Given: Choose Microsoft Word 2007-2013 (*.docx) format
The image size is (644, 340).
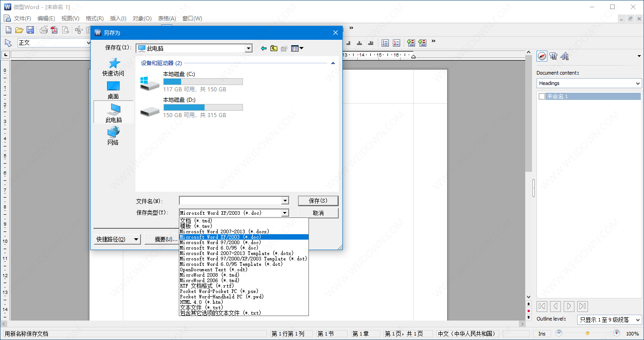Looking at the screenshot, I should pos(244,231).
